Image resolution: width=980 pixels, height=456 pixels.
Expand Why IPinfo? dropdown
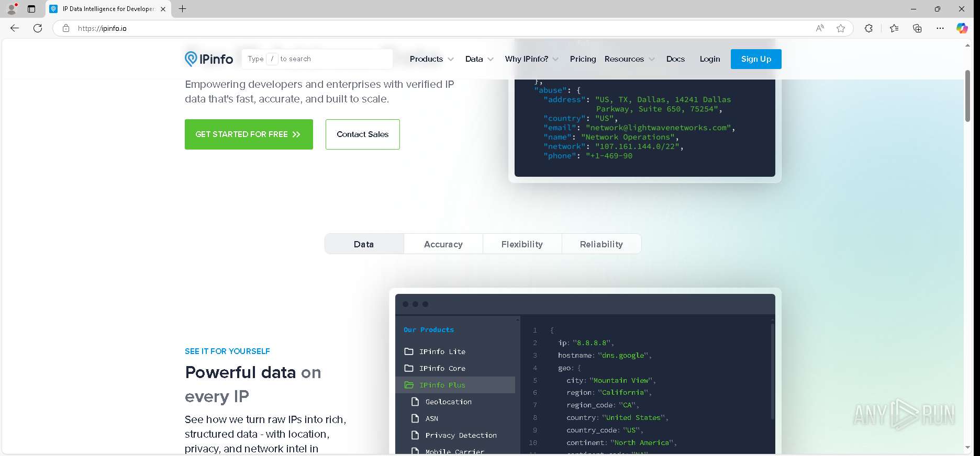[532, 59]
